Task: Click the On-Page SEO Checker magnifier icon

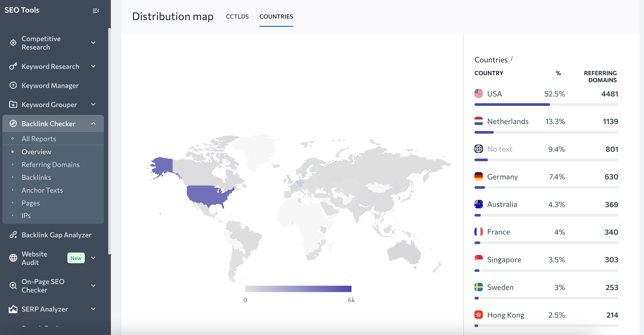Action: point(13,285)
